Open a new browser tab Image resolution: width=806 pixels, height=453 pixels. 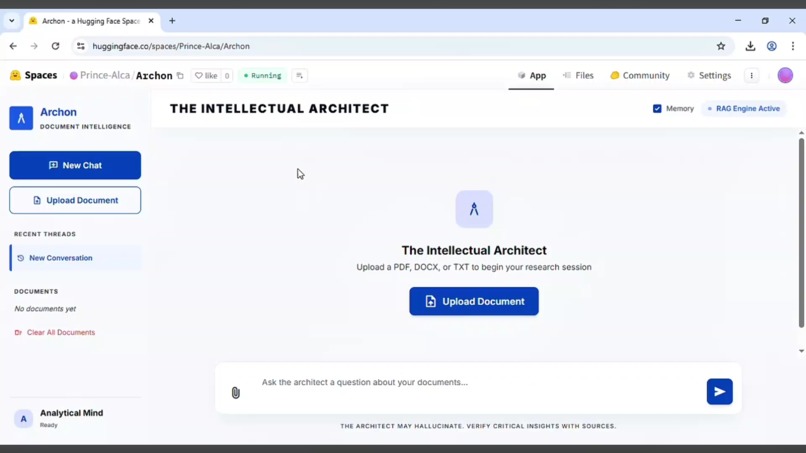[172, 21]
